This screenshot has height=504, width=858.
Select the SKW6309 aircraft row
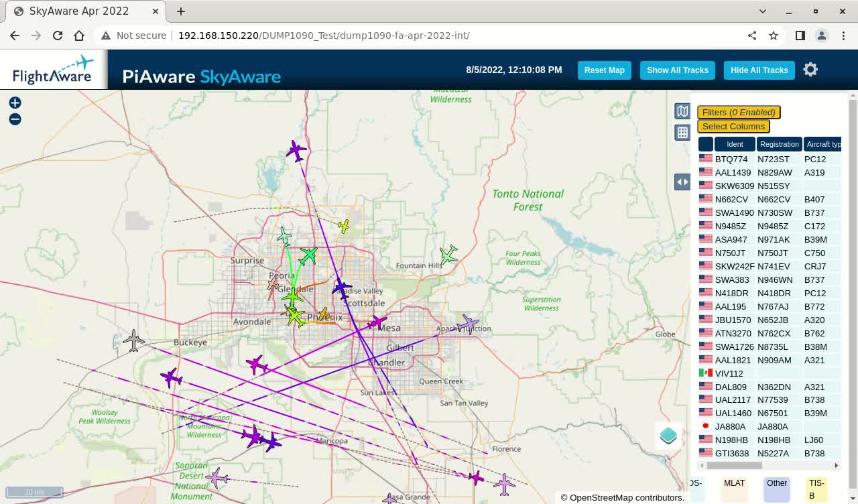click(770, 186)
